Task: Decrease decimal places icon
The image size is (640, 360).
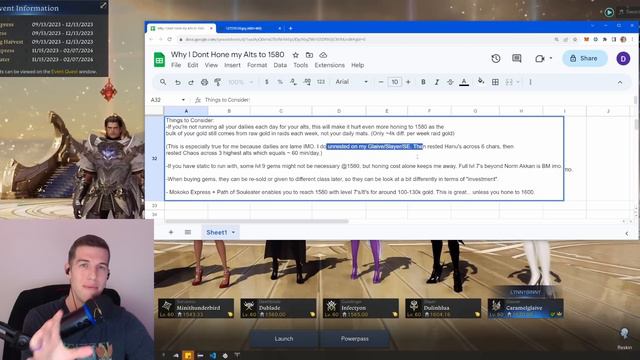Action: point(293,82)
